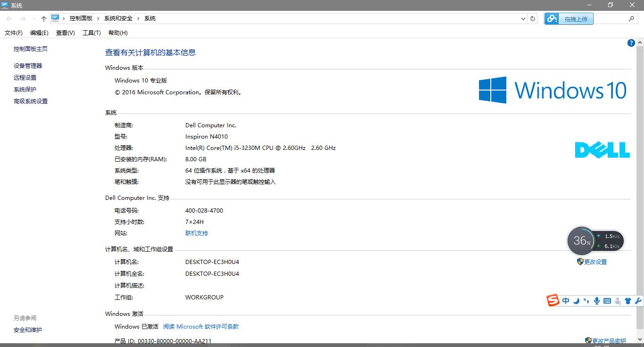This screenshot has width=644, height=347.
Task: Open Sogou skin settings via clothing icon
Action: click(x=627, y=300)
